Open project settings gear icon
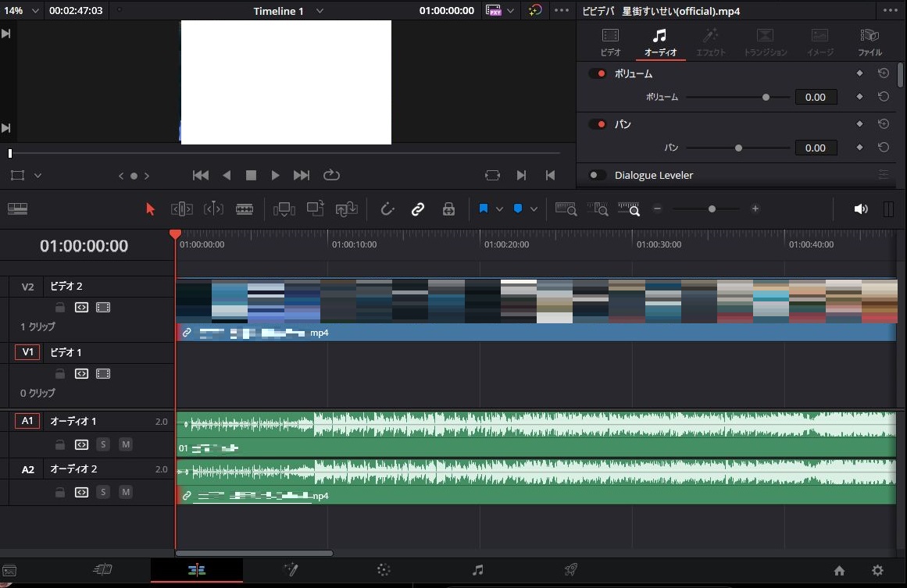This screenshot has height=588, width=907. (877, 571)
